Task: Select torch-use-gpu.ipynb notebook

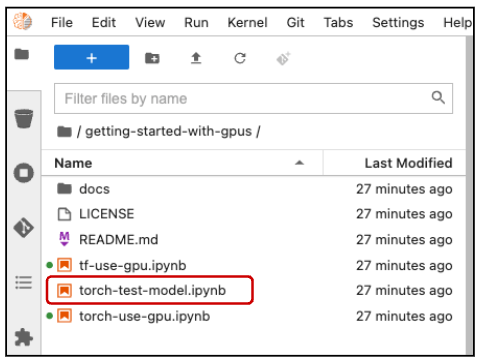Action: pyautogui.click(x=253, y=316)
